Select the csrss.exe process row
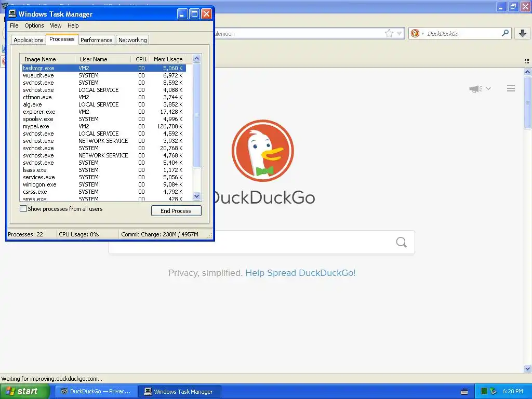 pyautogui.click(x=104, y=192)
